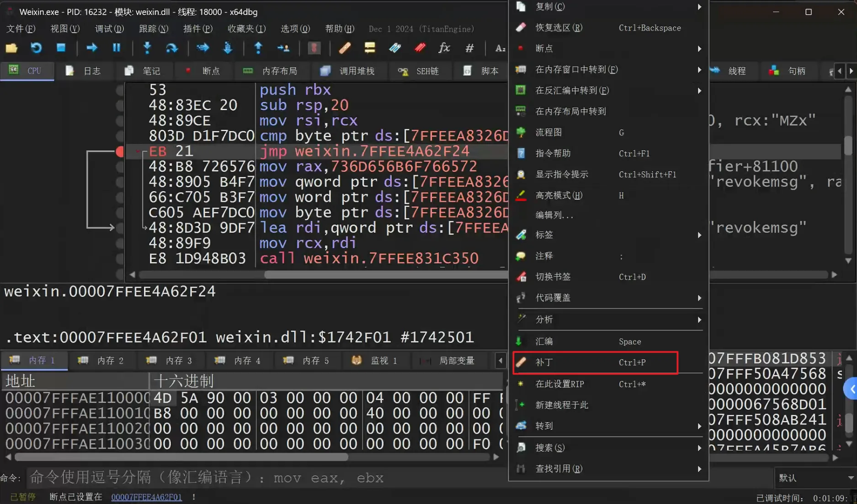
Task: Toggle breakpoint bullet on sub rsp,20 line
Action: tap(120, 106)
